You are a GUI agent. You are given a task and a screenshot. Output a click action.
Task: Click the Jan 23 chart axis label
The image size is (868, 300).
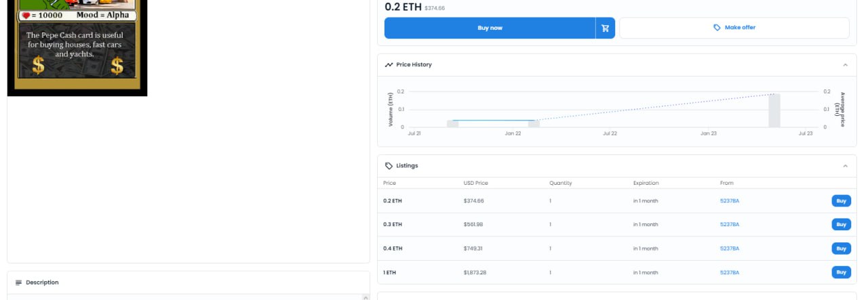709,133
